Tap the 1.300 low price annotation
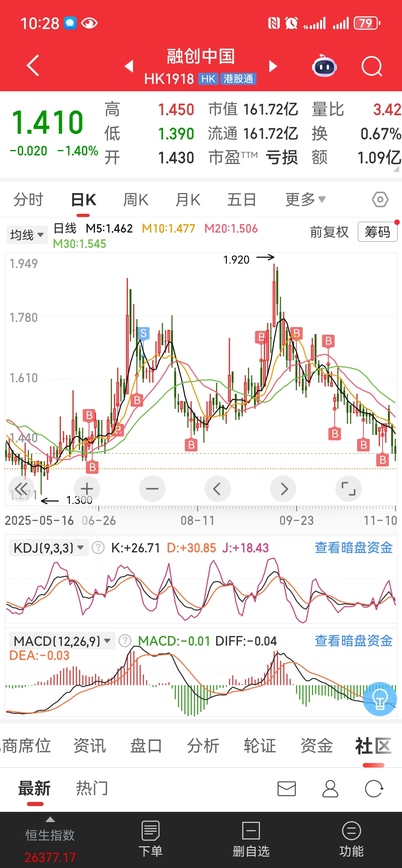Screen dimensions: 402x868 point(79,500)
